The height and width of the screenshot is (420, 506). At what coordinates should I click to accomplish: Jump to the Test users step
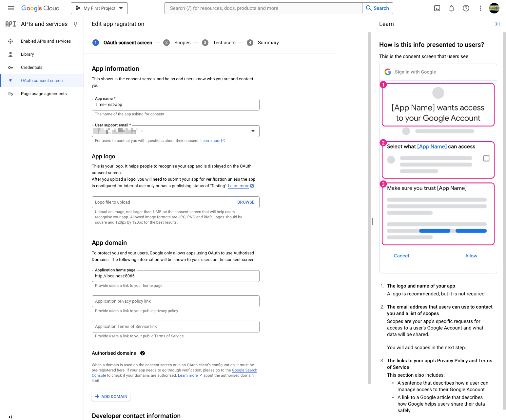[x=219, y=43]
